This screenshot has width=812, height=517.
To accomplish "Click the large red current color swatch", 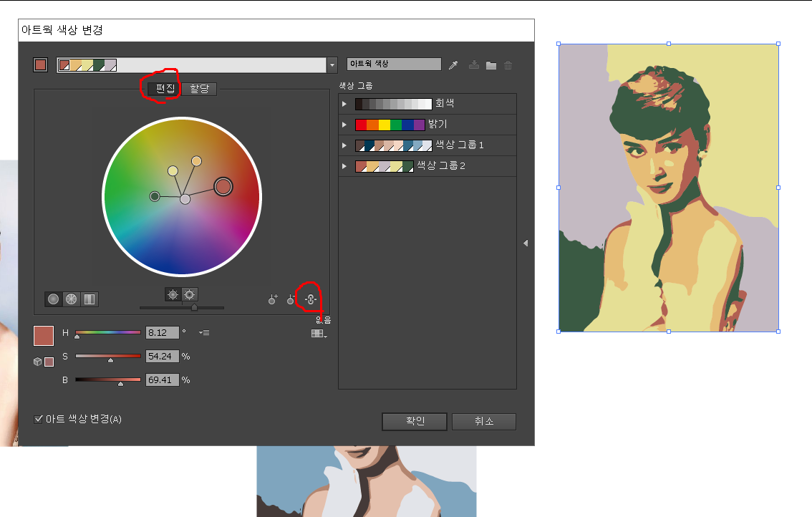I will pyautogui.click(x=44, y=336).
